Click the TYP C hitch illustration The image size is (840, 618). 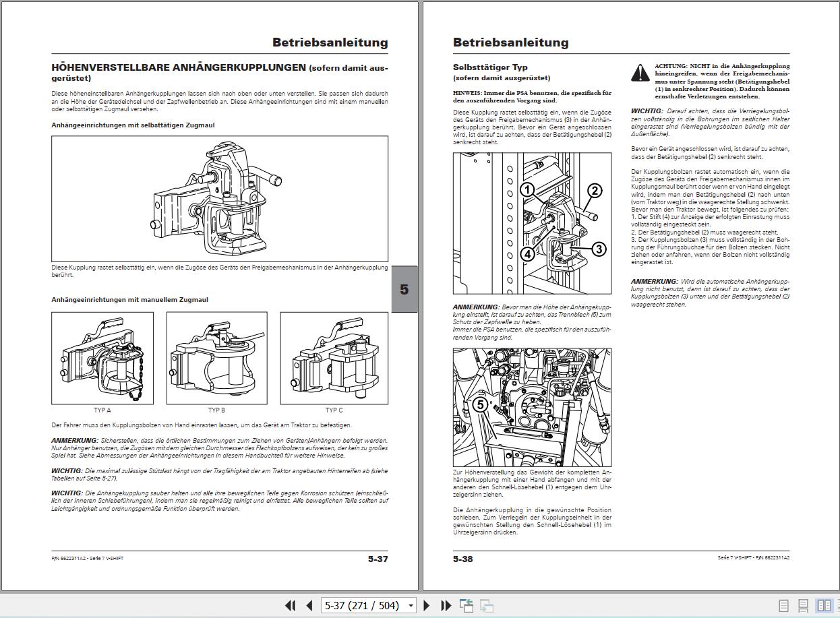point(334,358)
